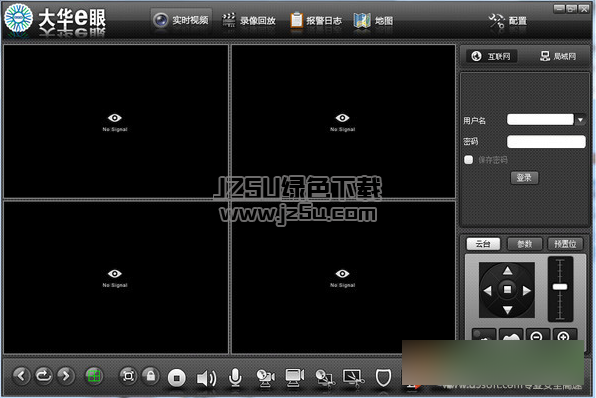Pan camera right with PTZ right arrow
This screenshot has height=398, width=596.
click(x=526, y=291)
